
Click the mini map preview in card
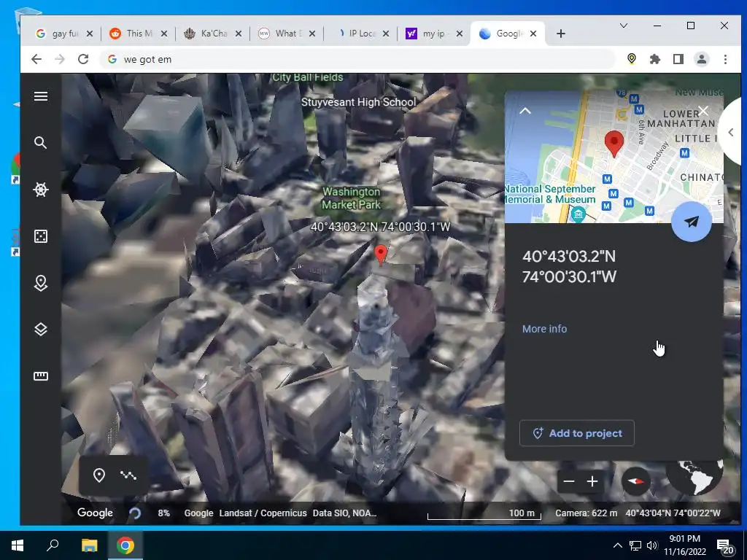point(614,157)
